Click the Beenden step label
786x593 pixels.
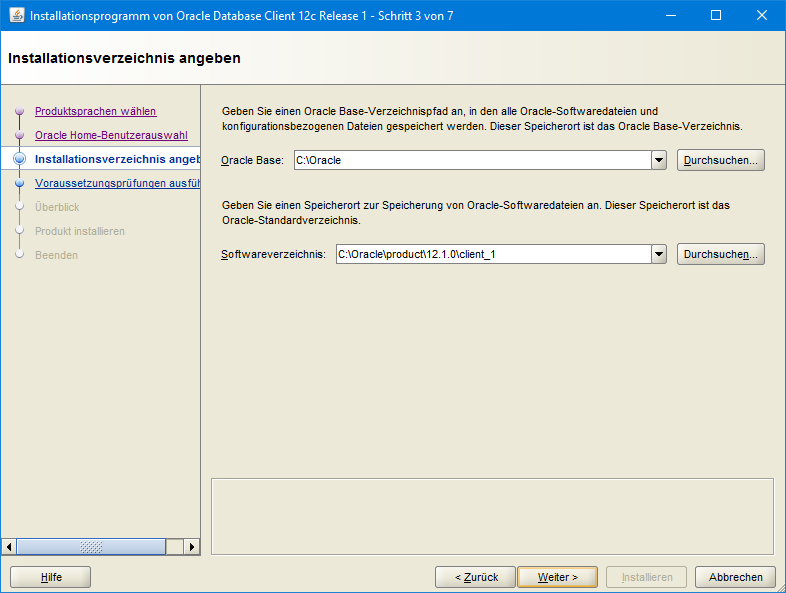[56, 255]
